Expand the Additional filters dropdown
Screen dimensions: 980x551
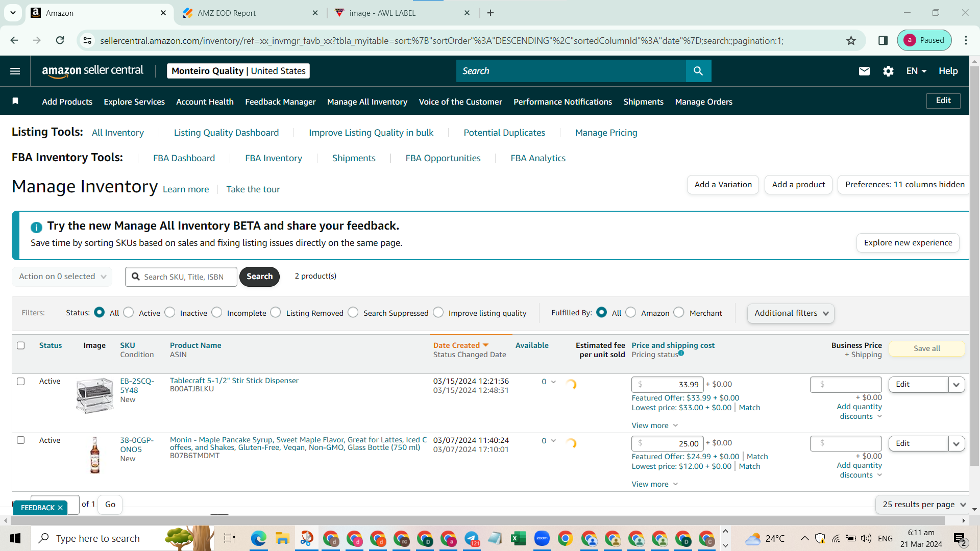pyautogui.click(x=791, y=313)
